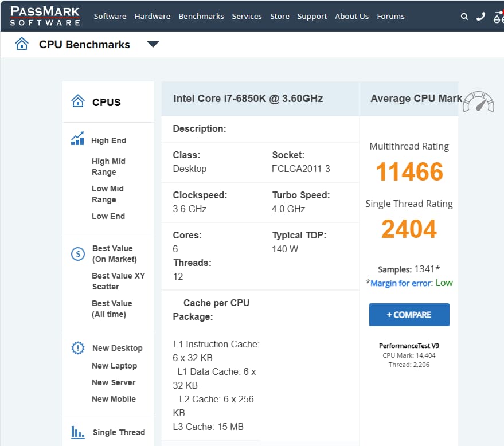The height and width of the screenshot is (446, 504).
Task: Open the New Mobile CPUs list
Action: point(114,399)
